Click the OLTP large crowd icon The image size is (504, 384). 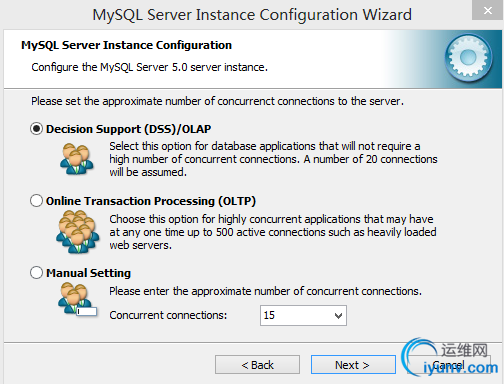pos(78,232)
